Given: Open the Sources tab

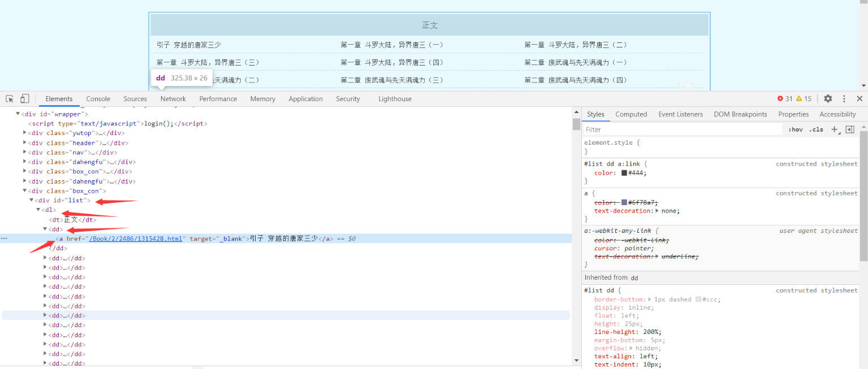Looking at the screenshot, I should (135, 99).
